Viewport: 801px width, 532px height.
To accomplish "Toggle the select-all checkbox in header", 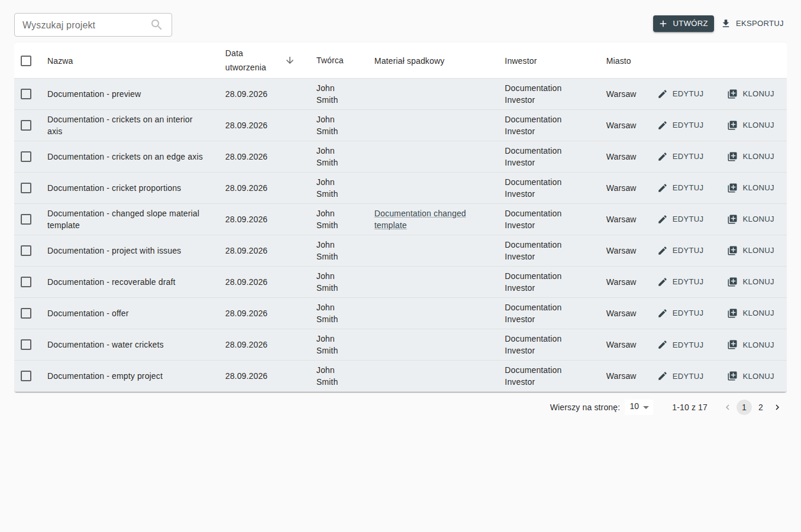I will [26, 61].
